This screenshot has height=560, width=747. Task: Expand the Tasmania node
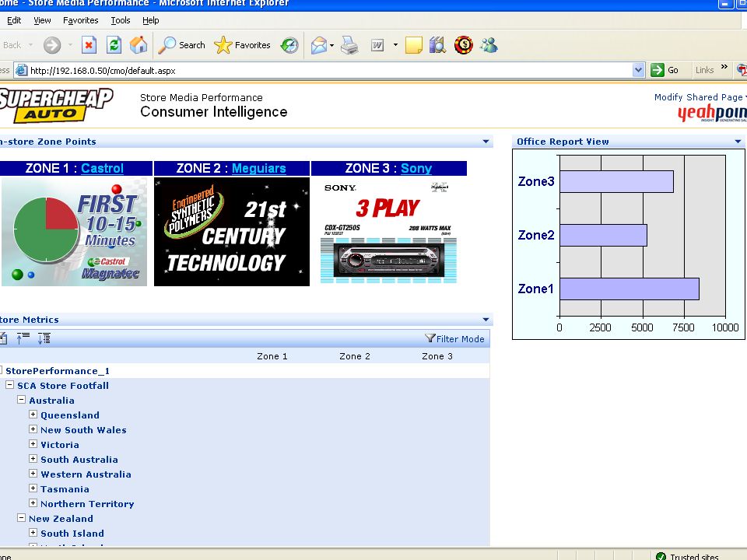[x=33, y=488]
